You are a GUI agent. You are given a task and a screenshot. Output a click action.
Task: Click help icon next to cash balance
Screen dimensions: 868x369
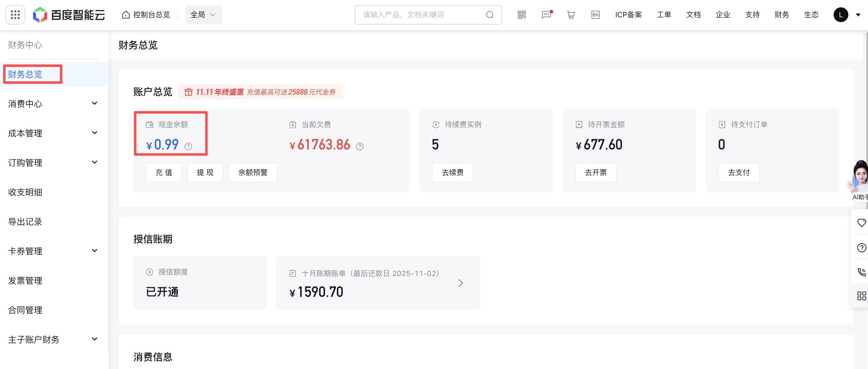(188, 146)
